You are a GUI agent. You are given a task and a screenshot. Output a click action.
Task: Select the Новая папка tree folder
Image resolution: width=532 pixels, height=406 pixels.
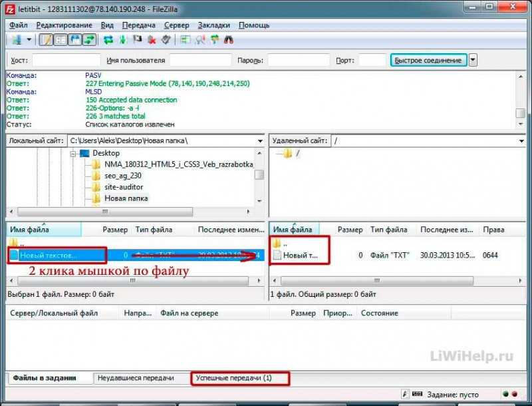click(x=126, y=198)
